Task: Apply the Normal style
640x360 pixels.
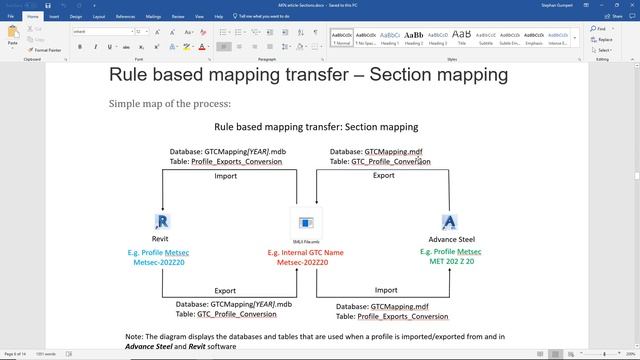Action: tap(342, 38)
